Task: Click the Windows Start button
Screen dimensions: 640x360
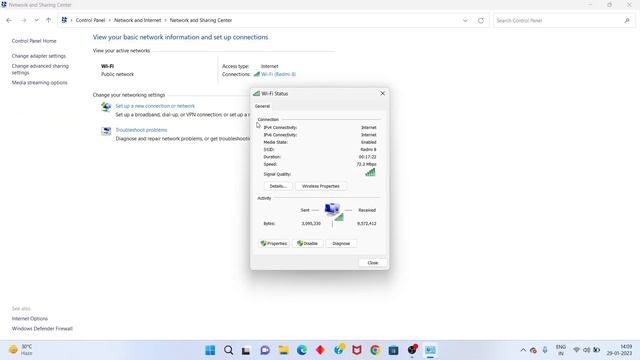Action: (x=210, y=350)
